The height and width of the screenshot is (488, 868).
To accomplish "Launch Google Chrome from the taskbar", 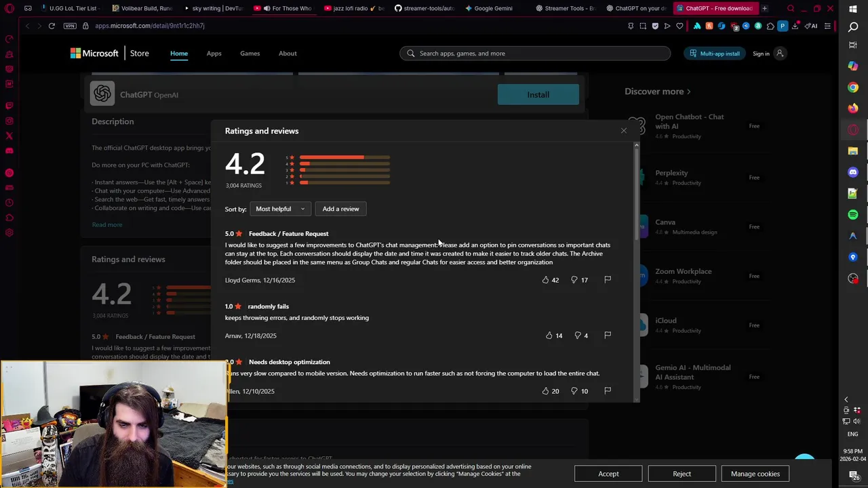I will coord(853,87).
